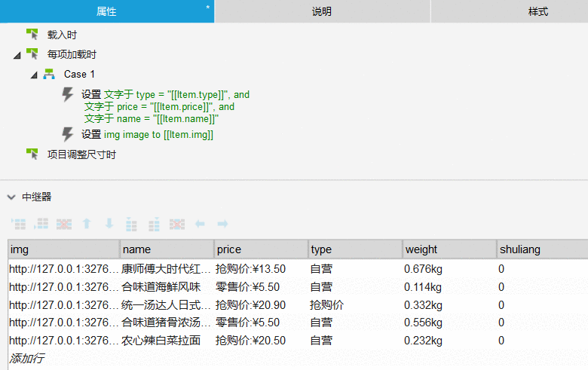Click the Case 1 case icon
This screenshot has height=370, width=588.
pos(49,74)
